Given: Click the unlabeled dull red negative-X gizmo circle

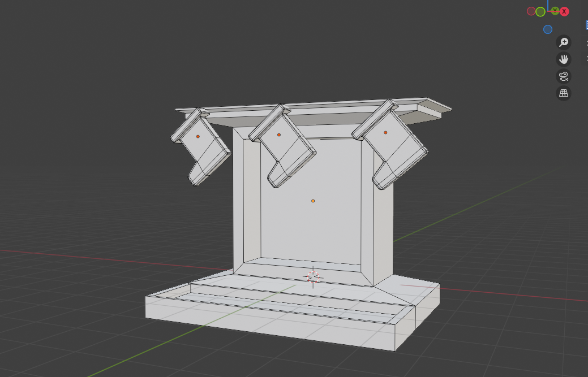Looking at the screenshot, I should click(531, 11).
